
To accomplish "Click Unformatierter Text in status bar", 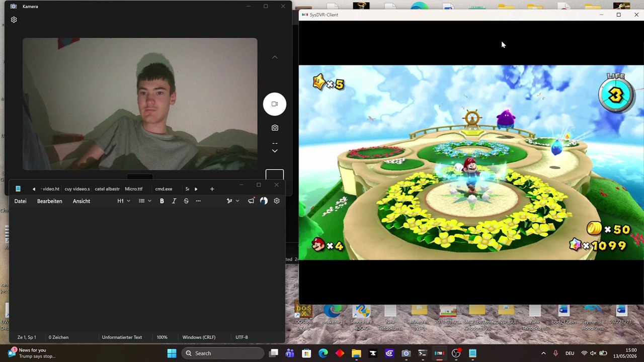I will coord(122,337).
